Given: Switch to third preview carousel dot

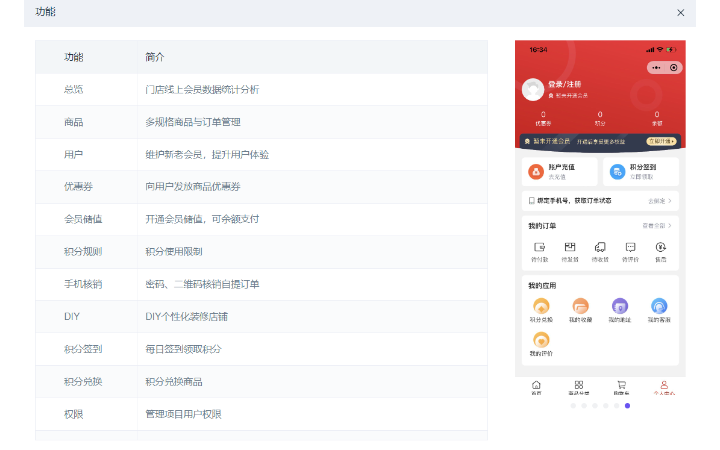Looking at the screenshot, I should (595, 406).
